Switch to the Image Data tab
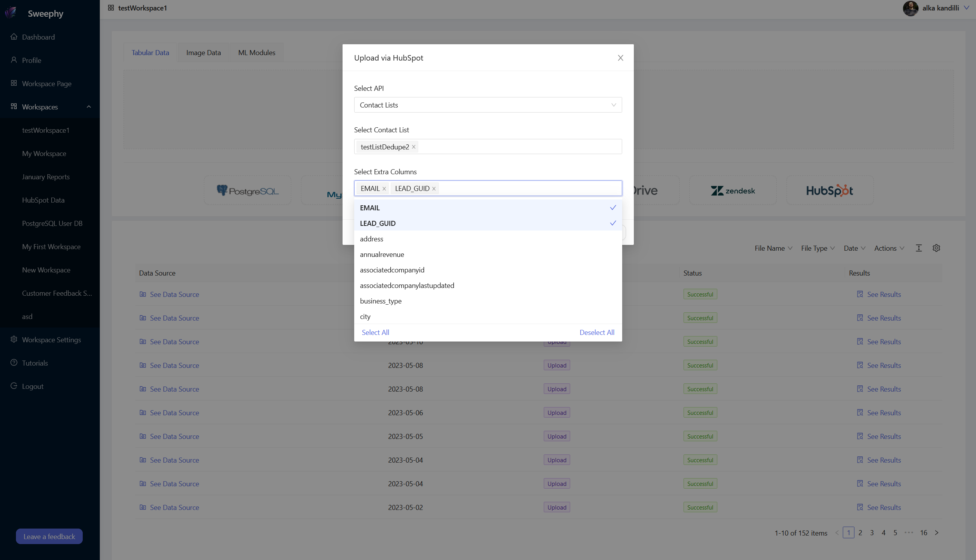 (203, 52)
